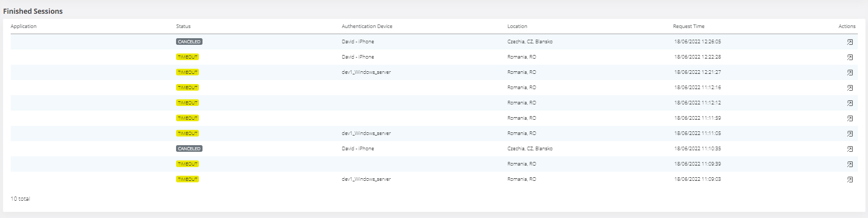Screen dimensions: 868x218
Task: Sort by the Status column header
Action: [x=183, y=26]
